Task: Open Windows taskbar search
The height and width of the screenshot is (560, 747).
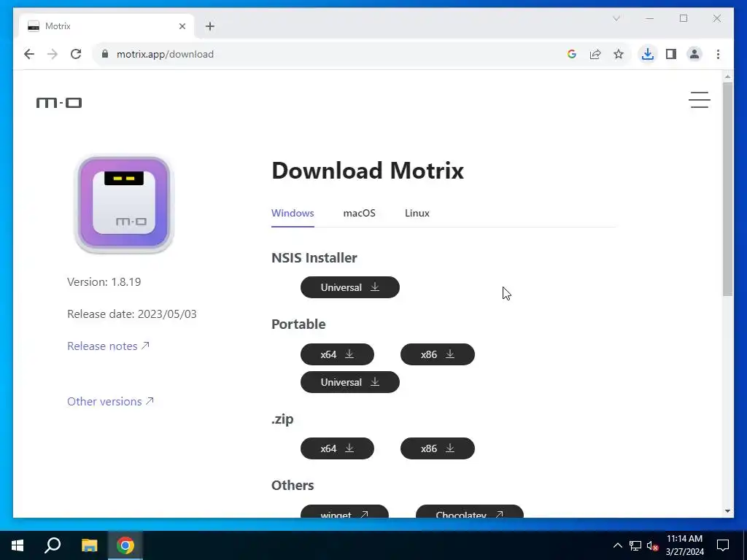Action: pyautogui.click(x=53, y=545)
